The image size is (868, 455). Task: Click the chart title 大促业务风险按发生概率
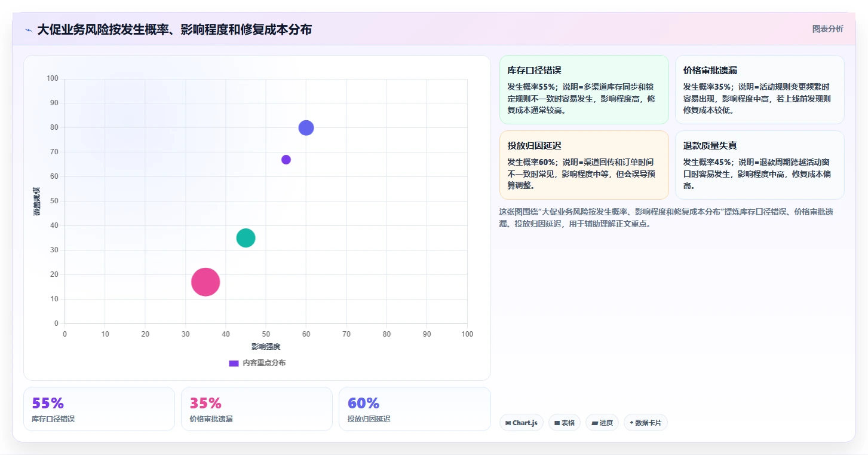pyautogui.click(x=174, y=29)
